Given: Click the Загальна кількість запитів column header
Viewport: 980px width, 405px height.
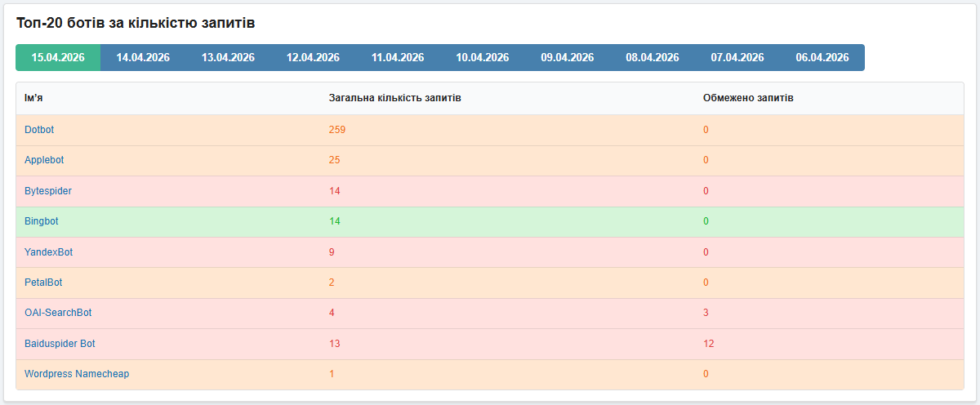Looking at the screenshot, I should tap(394, 98).
